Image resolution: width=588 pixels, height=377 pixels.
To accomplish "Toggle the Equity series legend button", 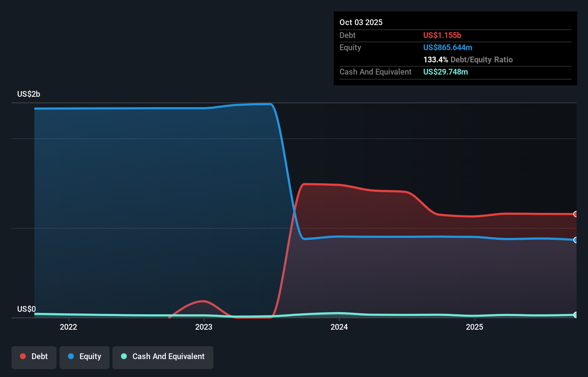I will (85, 357).
